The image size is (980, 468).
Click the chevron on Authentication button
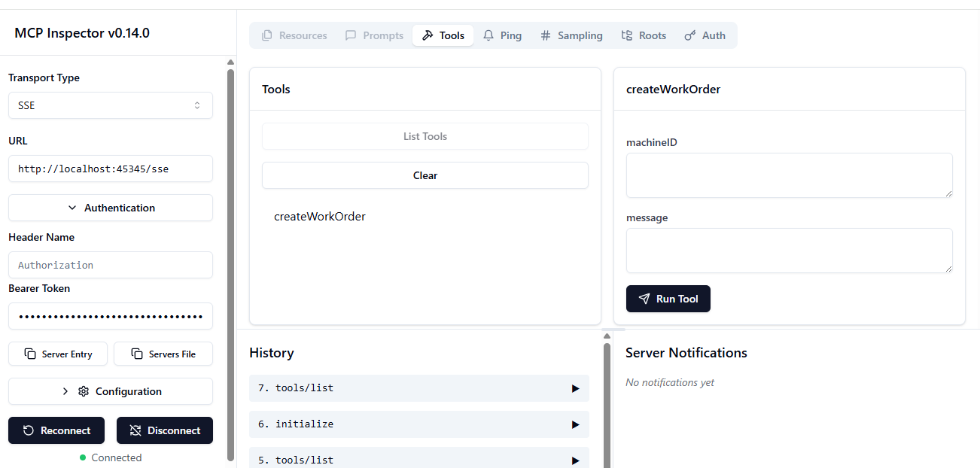tap(72, 208)
